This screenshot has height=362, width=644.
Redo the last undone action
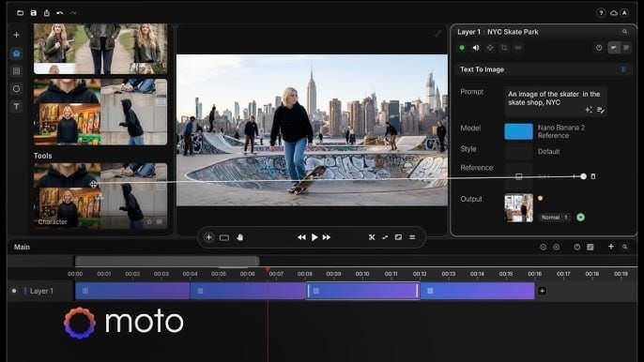pos(72,13)
